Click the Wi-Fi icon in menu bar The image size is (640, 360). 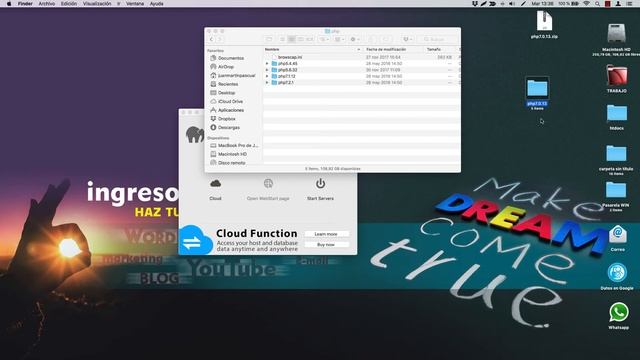[x=587, y=4]
